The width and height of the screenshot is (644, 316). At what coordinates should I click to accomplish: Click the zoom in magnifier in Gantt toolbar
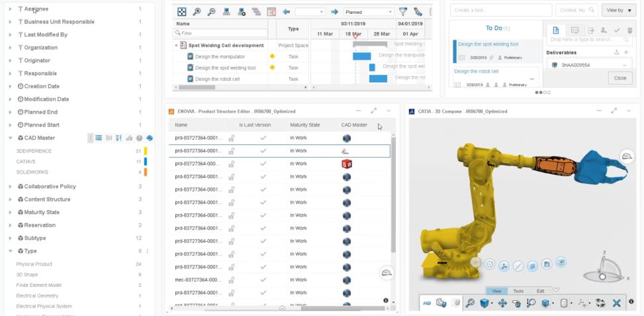197,12
